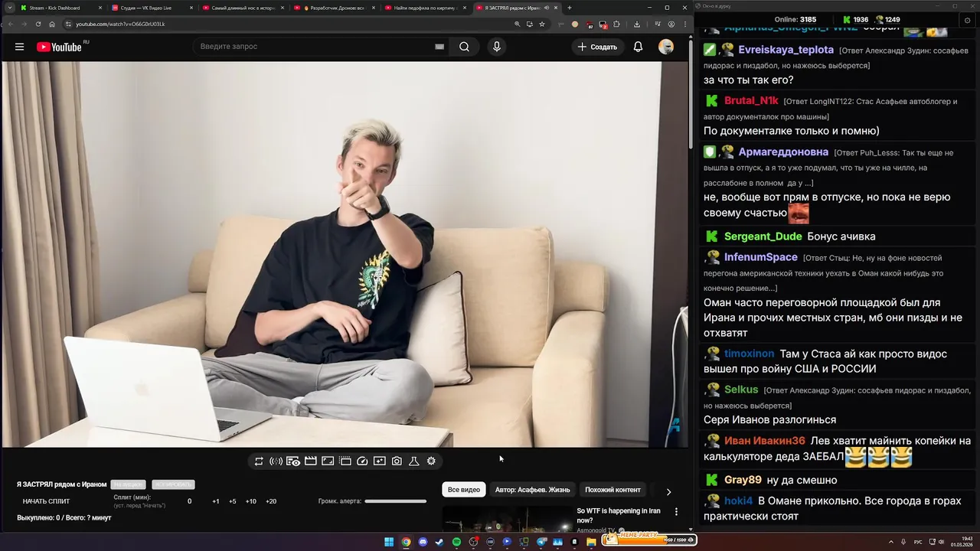Switch to the Найти педофила по кирпичу tab
This screenshot has height=551, width=980.
tap(426, 8)
